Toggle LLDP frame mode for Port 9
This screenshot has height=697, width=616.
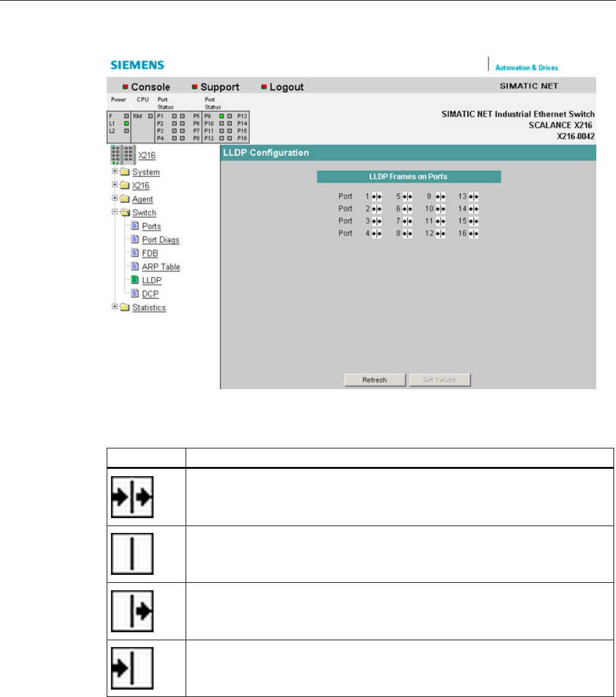(440, 197)
